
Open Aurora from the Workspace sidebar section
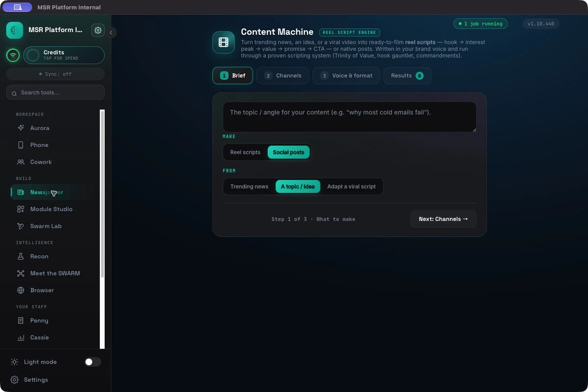[55, 128]
